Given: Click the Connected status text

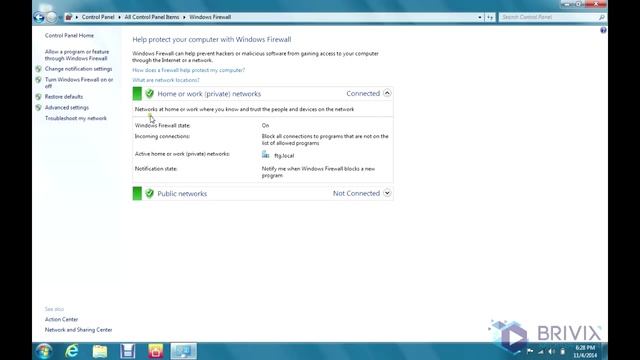Looking at the screenshot, I should tap(363, 93).
